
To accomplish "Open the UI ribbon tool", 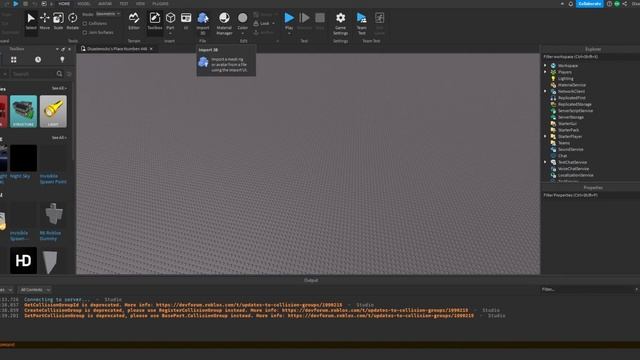I will tap(186, 21).
